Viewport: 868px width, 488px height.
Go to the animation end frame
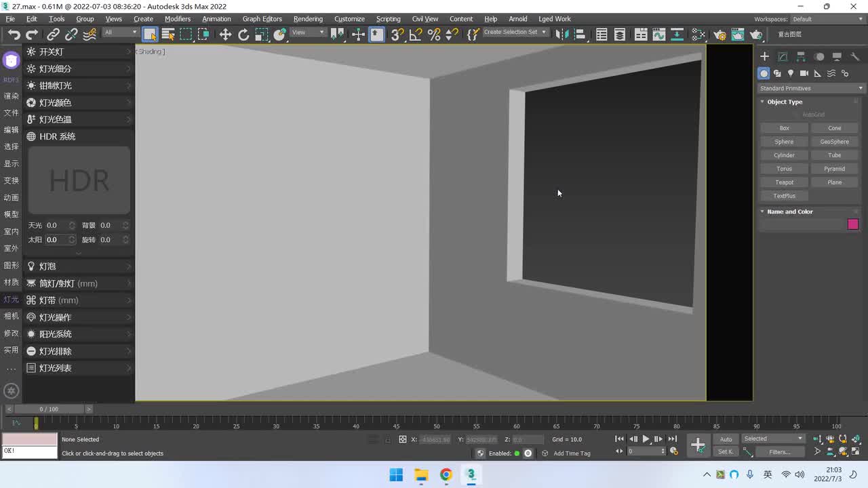tap(673, 439)
